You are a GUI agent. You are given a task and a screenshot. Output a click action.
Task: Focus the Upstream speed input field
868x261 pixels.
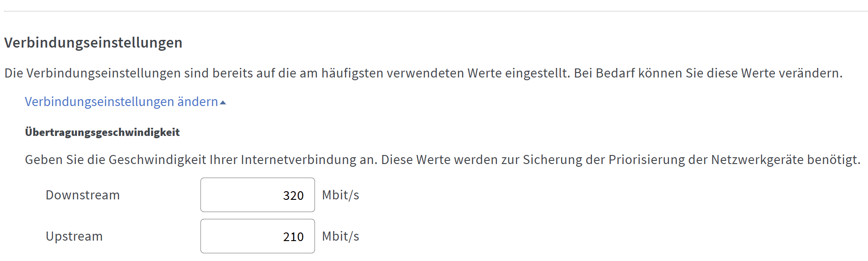click(257, 236)
